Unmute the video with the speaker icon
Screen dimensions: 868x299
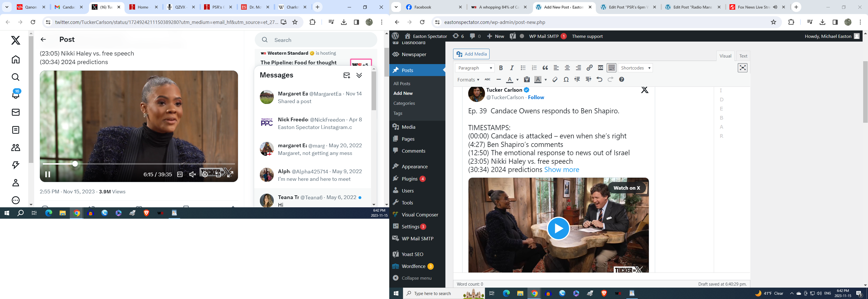(192, 174)
